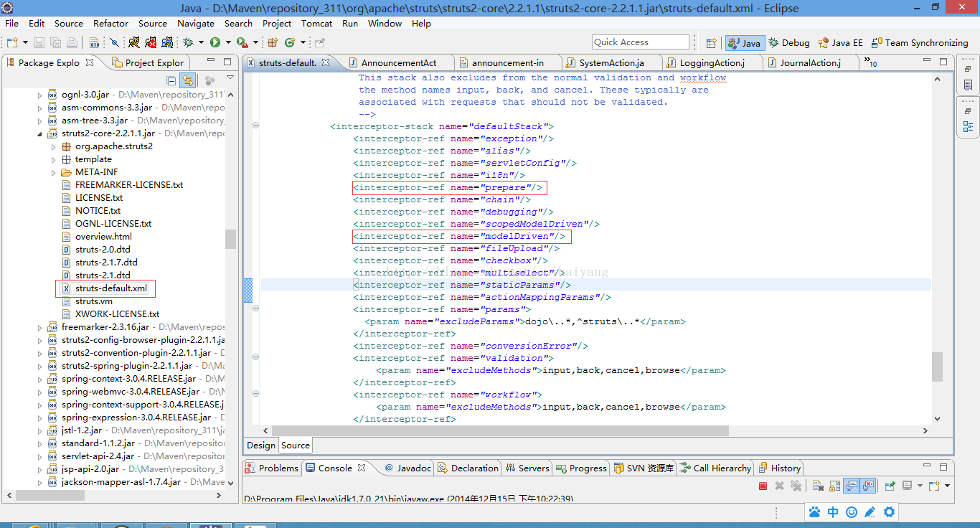Switch to the Debug perspective
The image size is (980, 528).
[788, 43]
